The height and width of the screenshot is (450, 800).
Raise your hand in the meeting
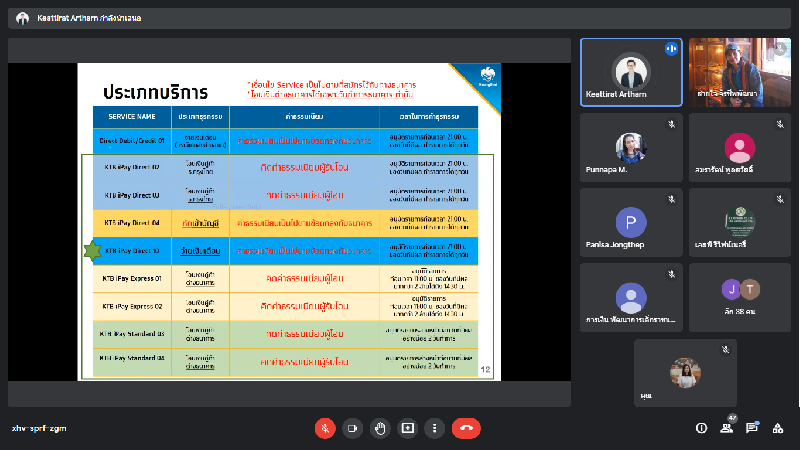(x=380, y=428)
